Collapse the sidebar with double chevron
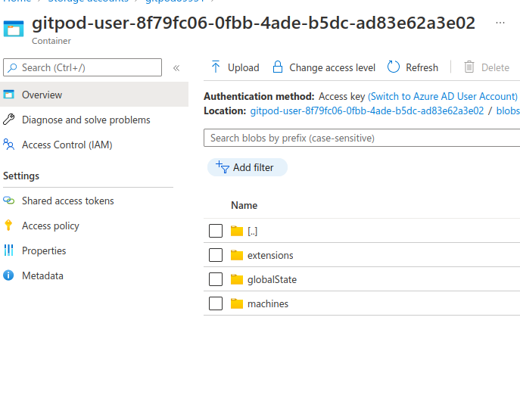 tap(176, 68)
